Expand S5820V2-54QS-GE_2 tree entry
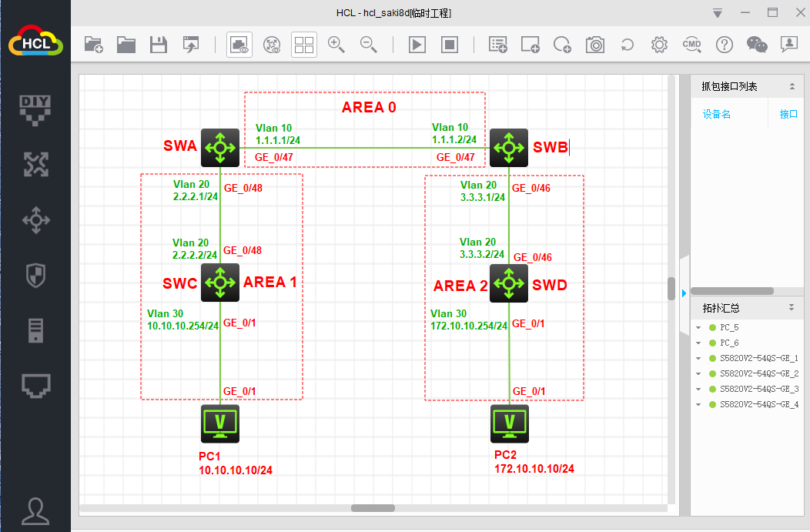 pos(699,373)
